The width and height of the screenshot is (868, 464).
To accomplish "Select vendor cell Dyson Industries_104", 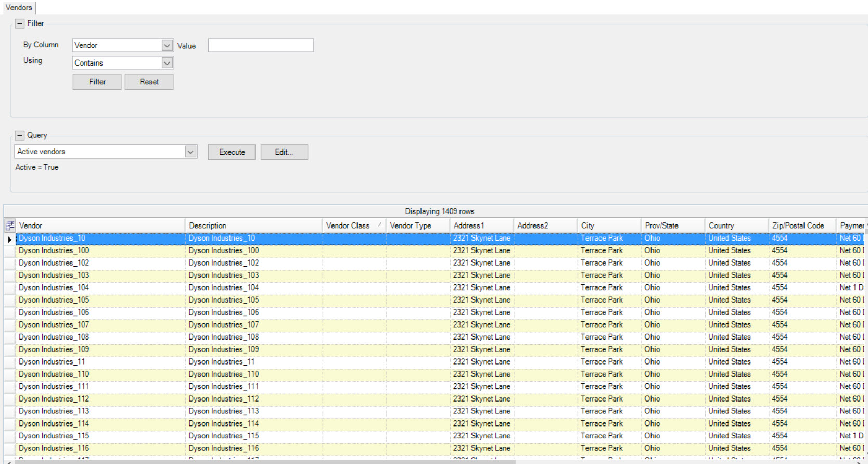I will pos(100,287).
